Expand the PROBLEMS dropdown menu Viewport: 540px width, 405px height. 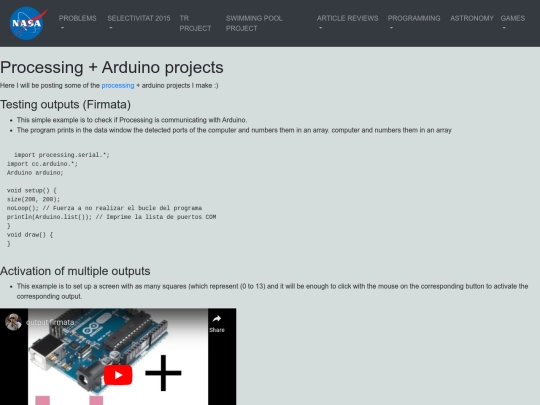coord(77,23)
